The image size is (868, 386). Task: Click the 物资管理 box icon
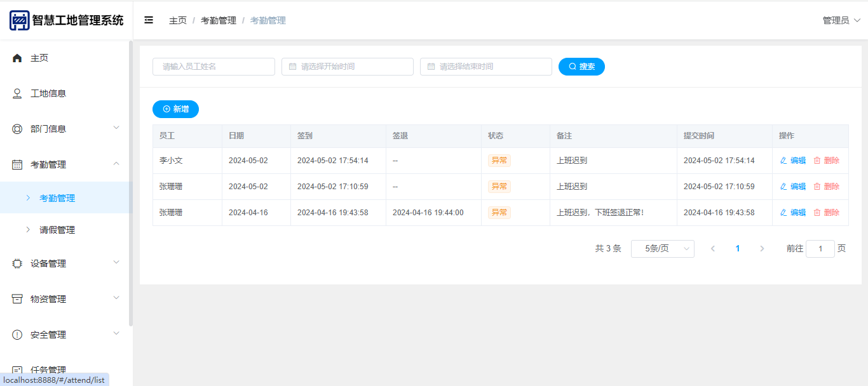pos(17,299)
